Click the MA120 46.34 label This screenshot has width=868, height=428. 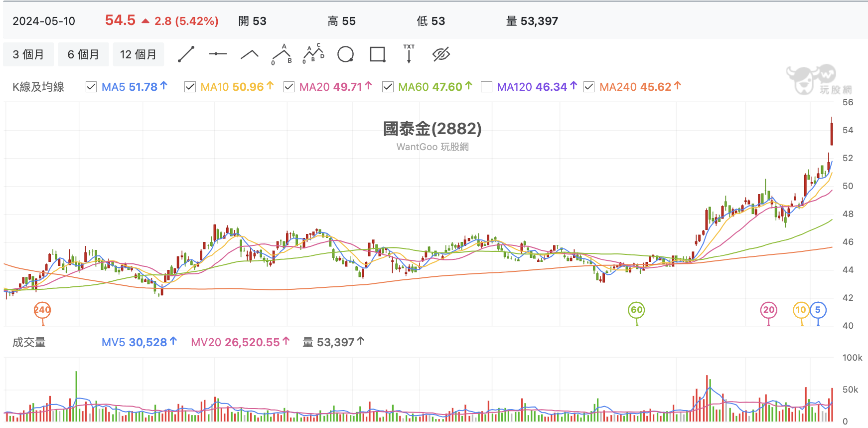click(537, 87)
